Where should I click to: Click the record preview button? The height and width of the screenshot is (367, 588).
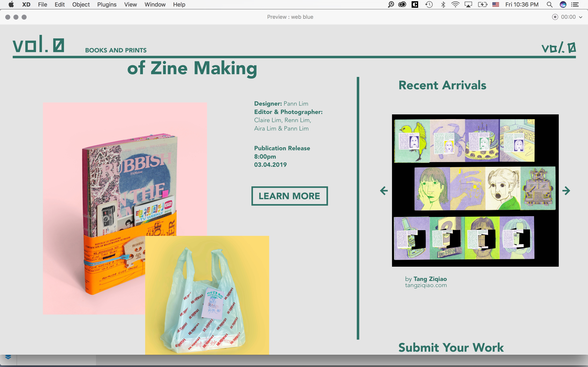555,17
